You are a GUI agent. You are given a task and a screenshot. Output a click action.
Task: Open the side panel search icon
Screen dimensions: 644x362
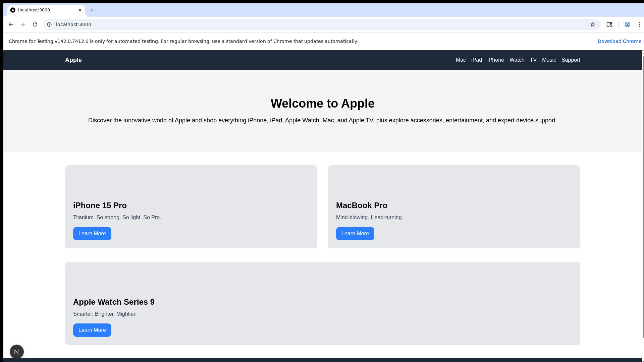coord(609,24)
